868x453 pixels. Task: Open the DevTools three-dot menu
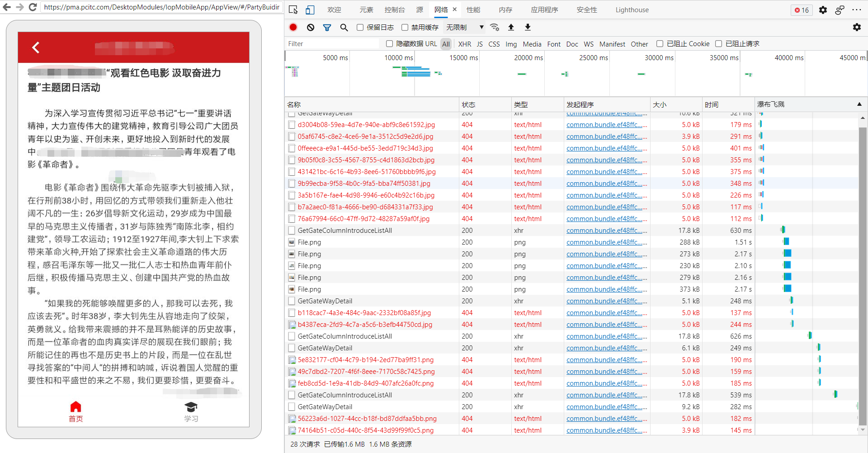[857, 9]
